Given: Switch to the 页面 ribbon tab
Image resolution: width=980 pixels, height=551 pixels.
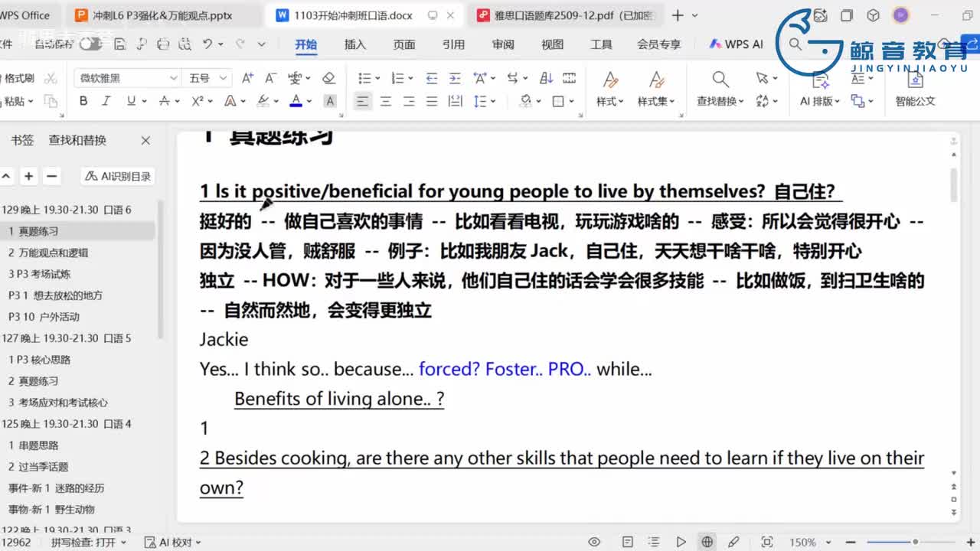Looking at the screenshot, I should click(404, 44).
